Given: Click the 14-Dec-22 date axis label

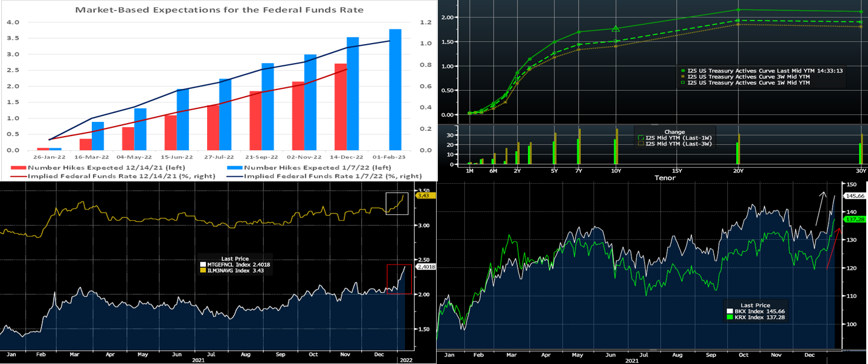Looking at the screenshot, I should click(346, 157).
